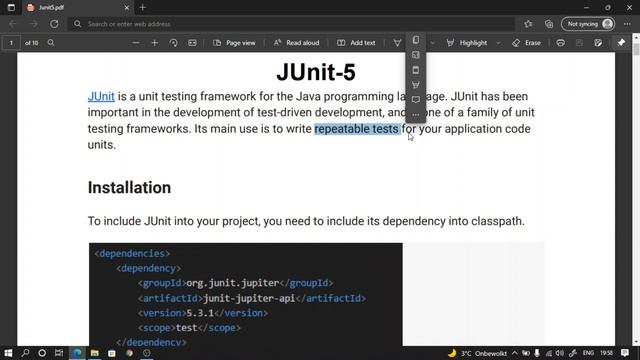
Task: Open the Chrome taskbar icon
Action: [x=129, y=353]
